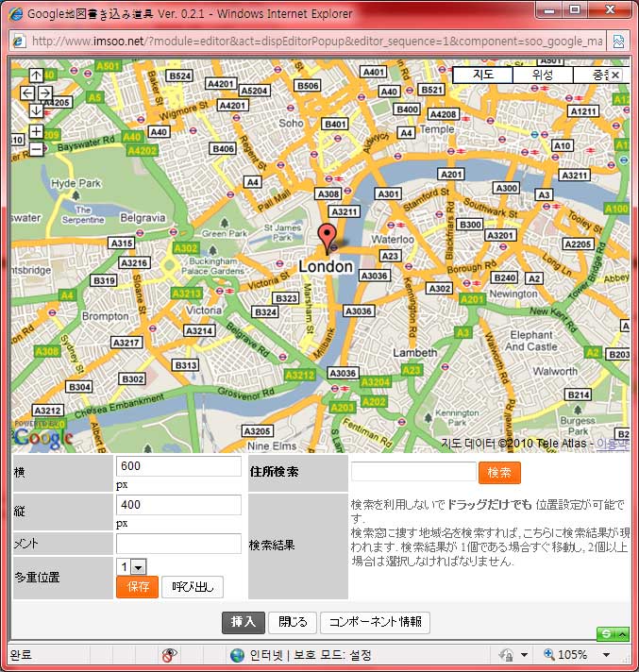Screen dimensions: 639x672
Task: Pan the map left with the arrow
Action: tap(27, 93)
